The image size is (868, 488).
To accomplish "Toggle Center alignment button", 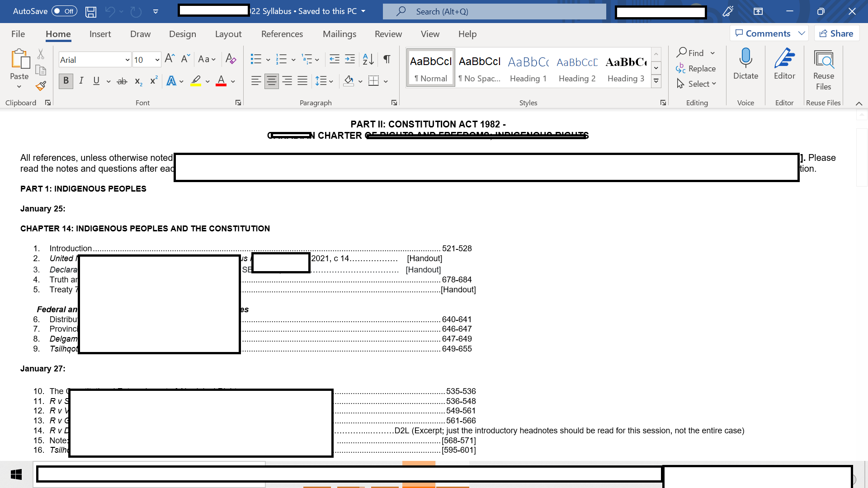I will tap(271, 81).
